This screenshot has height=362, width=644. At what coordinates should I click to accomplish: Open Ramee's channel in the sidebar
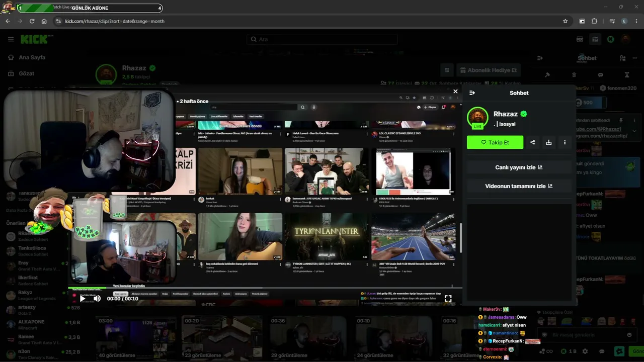(x=43, y=339)
